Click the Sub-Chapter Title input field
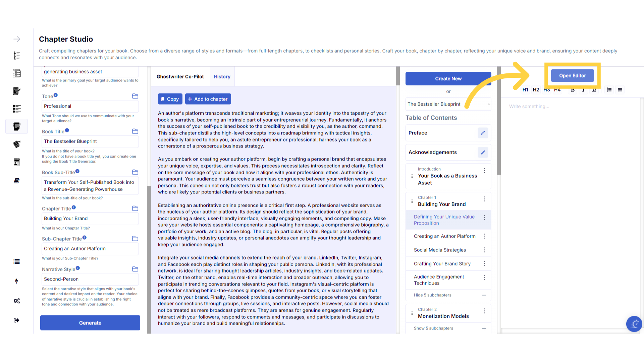This screenshot has width=644, height=362. tap(90, 249)
